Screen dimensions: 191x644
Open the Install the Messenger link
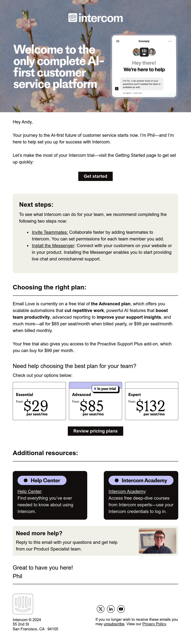53,246
